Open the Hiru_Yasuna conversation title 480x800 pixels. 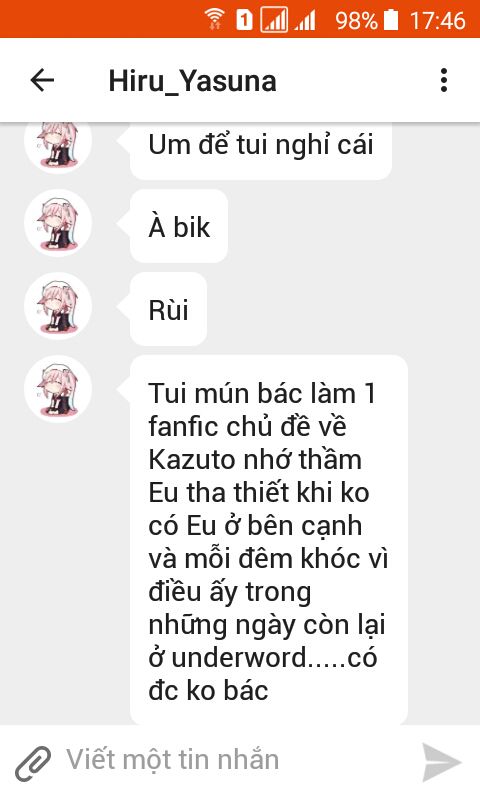[x=192, y=81]
